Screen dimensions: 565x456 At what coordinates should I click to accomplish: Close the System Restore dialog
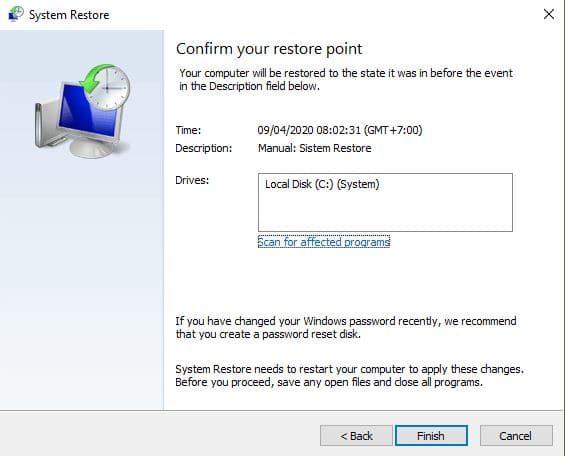[x=548, y=14]
